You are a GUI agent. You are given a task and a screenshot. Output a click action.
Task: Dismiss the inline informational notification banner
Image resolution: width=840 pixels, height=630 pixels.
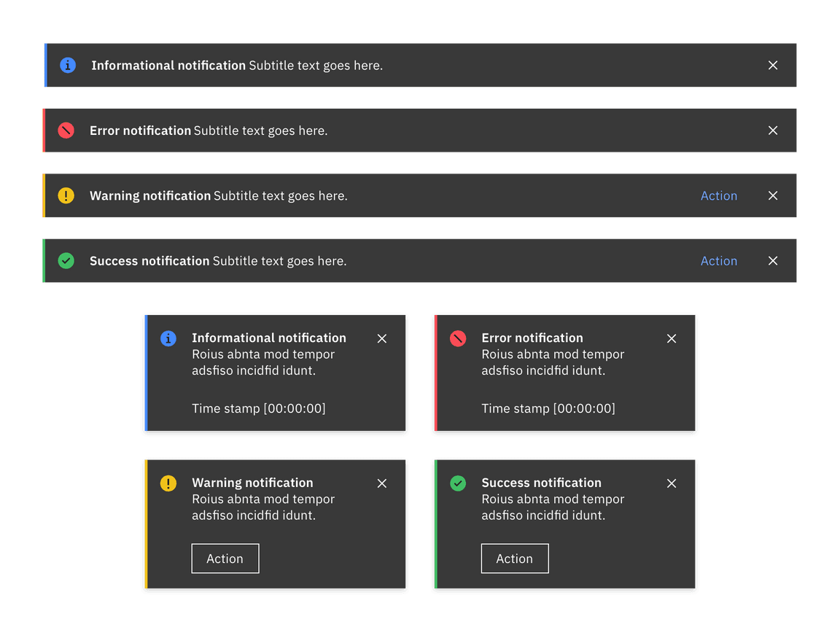pyautogui.click(x=773, y=66)
